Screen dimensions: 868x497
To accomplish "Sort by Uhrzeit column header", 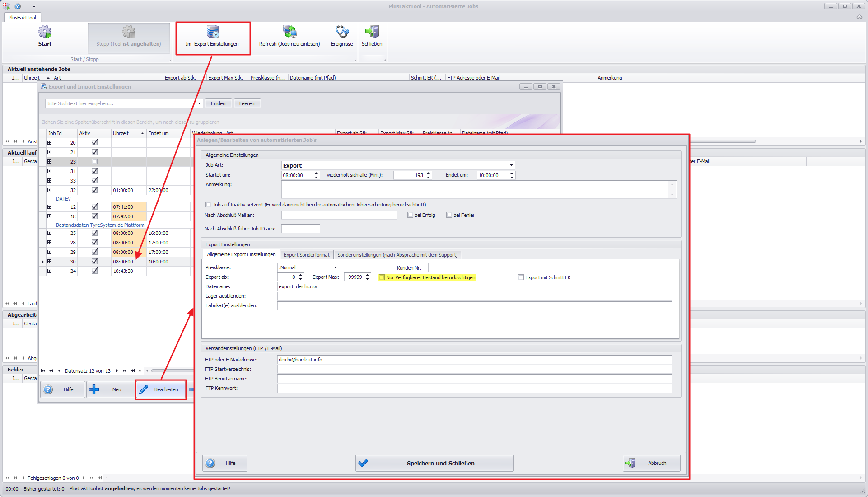I will 128,133.
